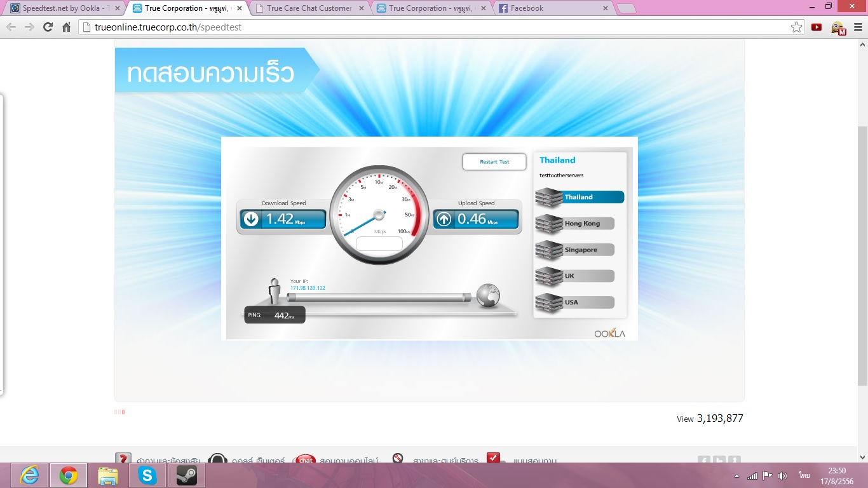
Task: Click the Thai input language indicator
Action: pyautogui.click(x=804, y=475)
